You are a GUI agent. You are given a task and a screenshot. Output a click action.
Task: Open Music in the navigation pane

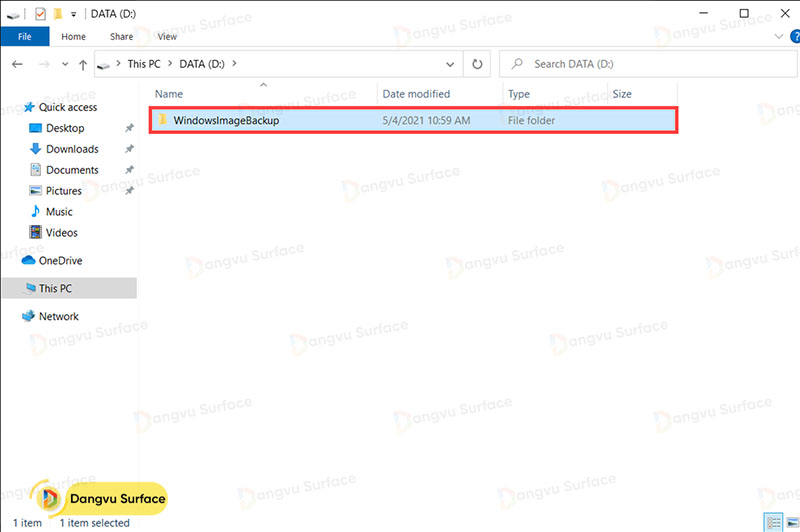59,212
